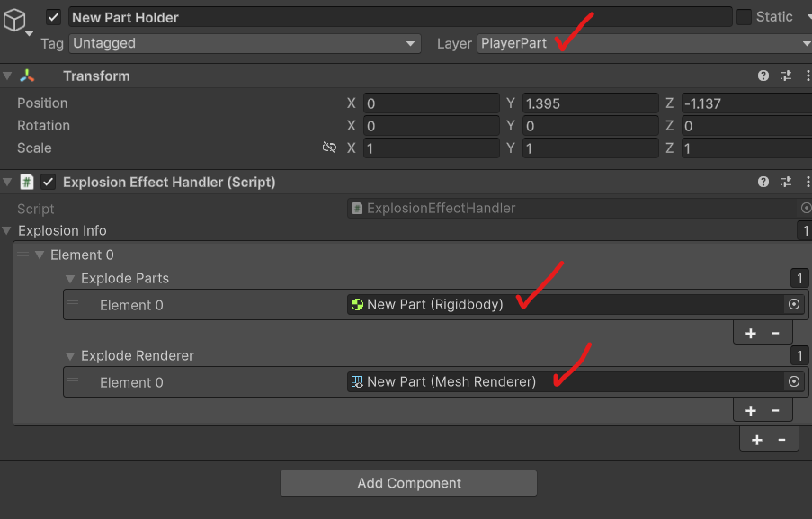This screenshot has width=812, height=519.
Task: Open the Transform component help icon
Action: coord(763,76)
